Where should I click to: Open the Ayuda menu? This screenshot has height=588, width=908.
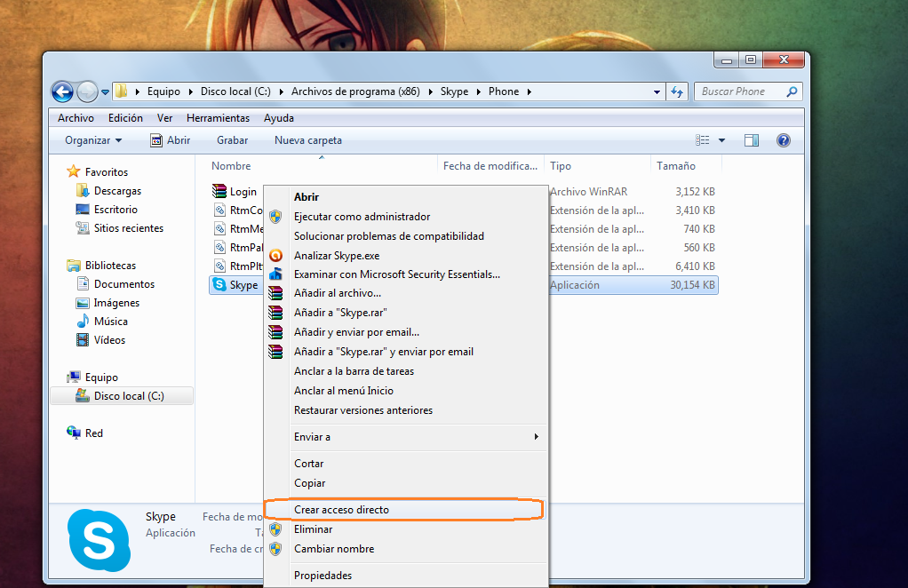tap(279, 118)
